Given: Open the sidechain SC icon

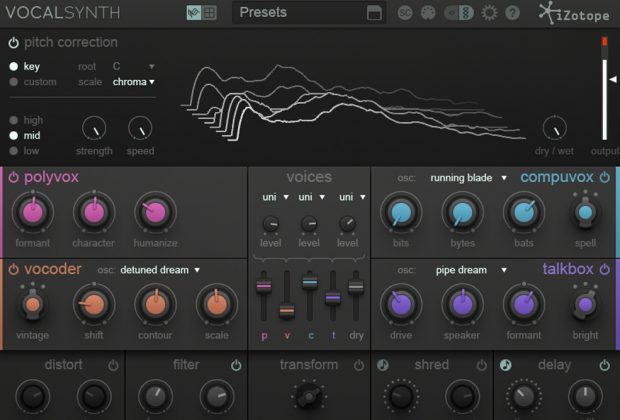Looking at the screenshot, I should [405, 13].
